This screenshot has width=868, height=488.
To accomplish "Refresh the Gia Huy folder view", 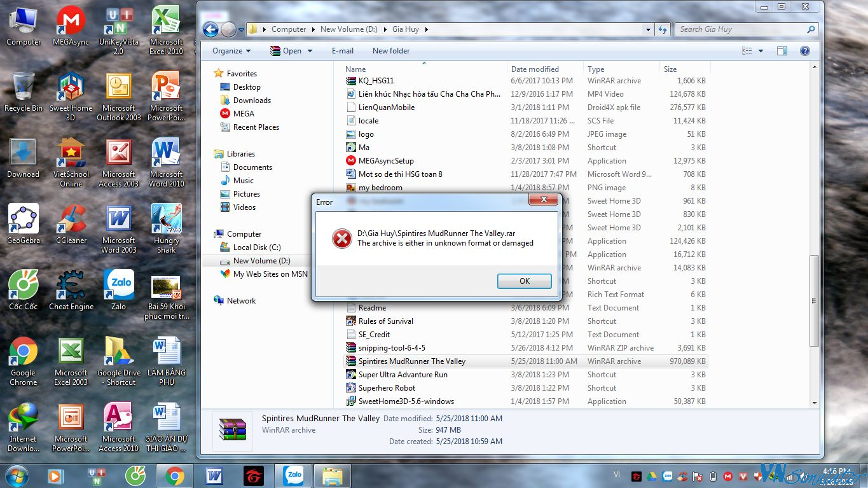I will coord(663,29).
